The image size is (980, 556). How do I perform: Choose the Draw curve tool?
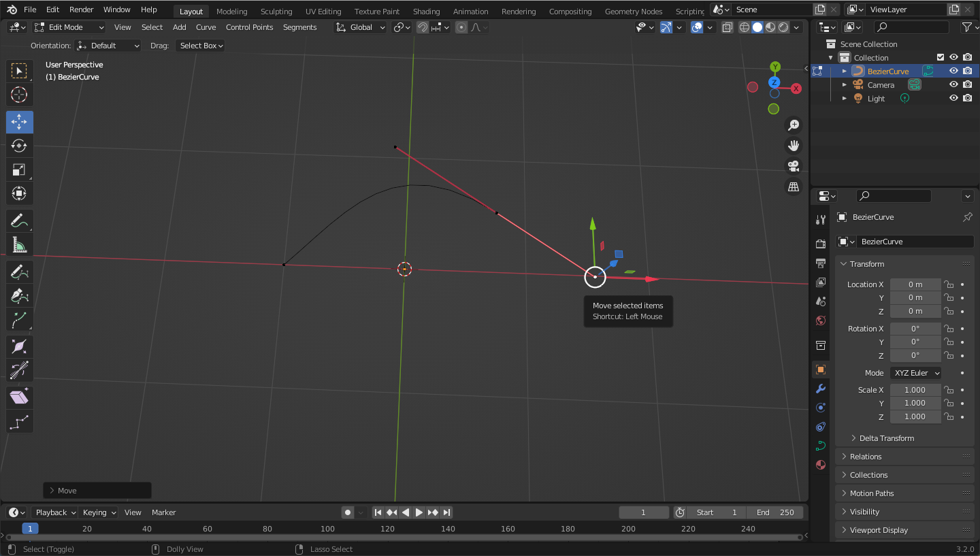point(19,272)
